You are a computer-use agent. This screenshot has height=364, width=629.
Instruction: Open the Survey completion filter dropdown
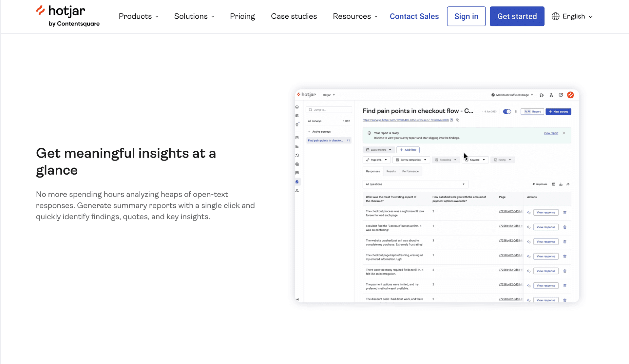[411, 160]
